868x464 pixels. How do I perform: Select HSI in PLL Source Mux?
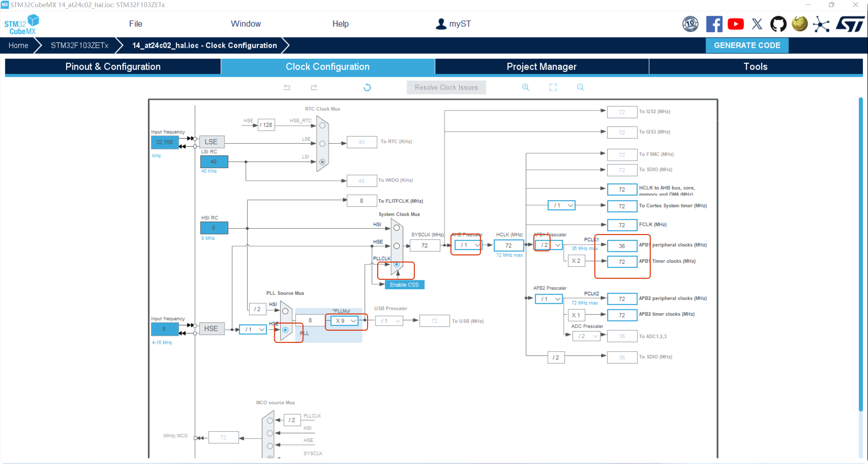[285, 311]
